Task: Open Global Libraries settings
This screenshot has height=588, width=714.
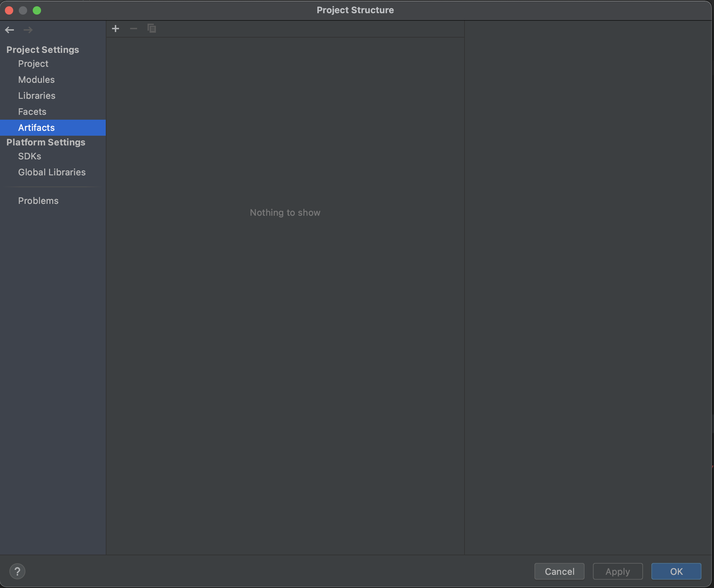Action: pyautogui.click(x=51, y=172)
